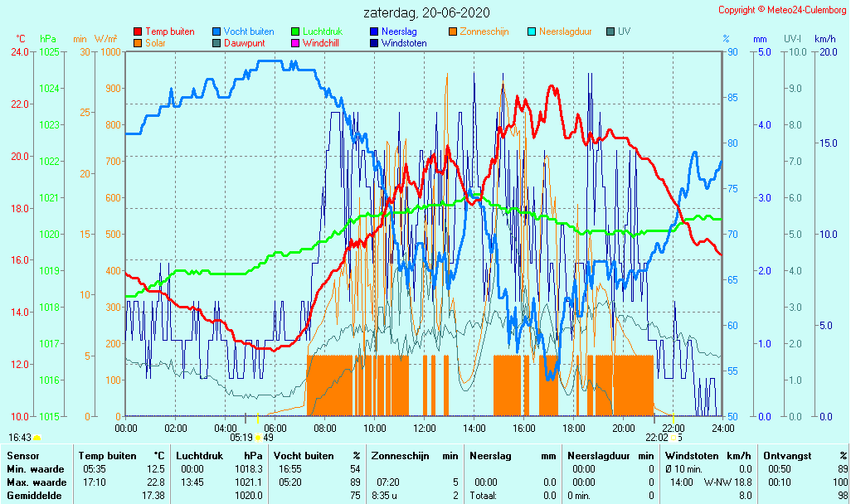Screen dimensions: 851x504
Task: Click the Gemiddelde row label
Action: point(34,496)
